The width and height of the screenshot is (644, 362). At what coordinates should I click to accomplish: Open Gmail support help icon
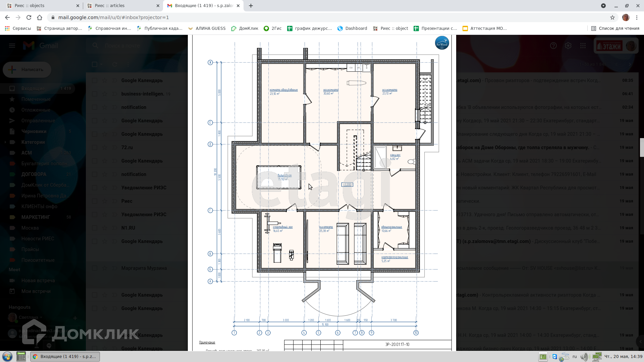click(x=553, y=46)
